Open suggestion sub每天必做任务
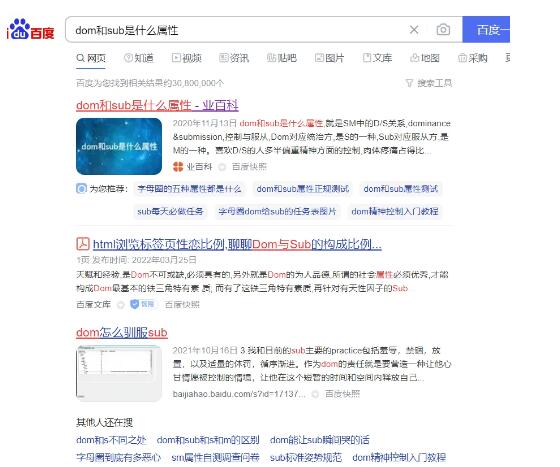Viewport: 560px width, 467px height. pos(170,211)
